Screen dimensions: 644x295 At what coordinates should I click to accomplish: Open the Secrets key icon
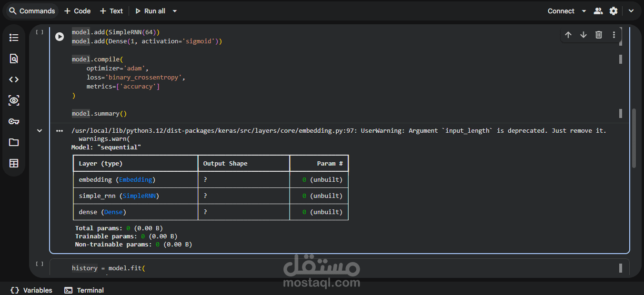14,121
